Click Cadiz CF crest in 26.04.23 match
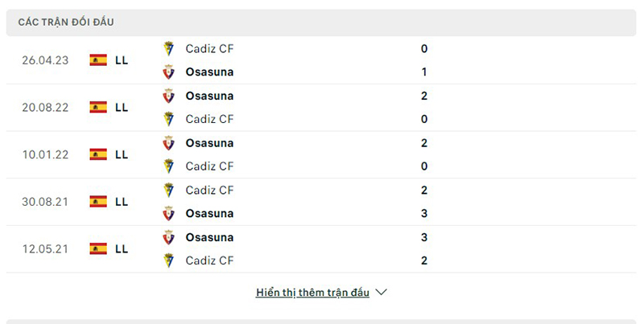Viewport: 644px width, 324px height. (x=169, y=48)
